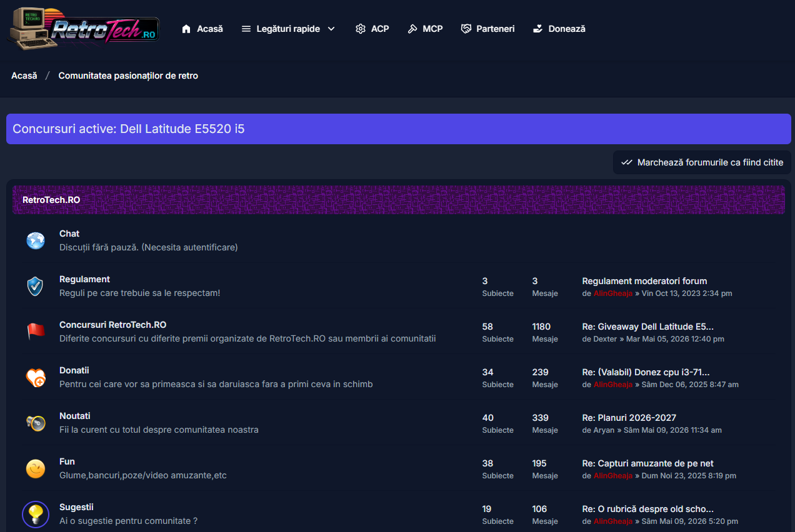Open the Legături rapide menu
This screenshot has width=795, height=532.
point(289,29)
